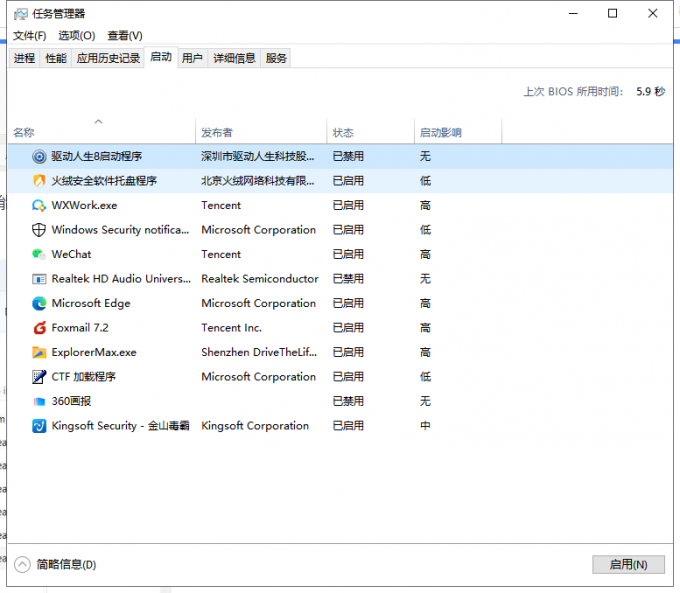
Task: Collapse to 简略信息 using the arrow icon
Action: point(22,564)
